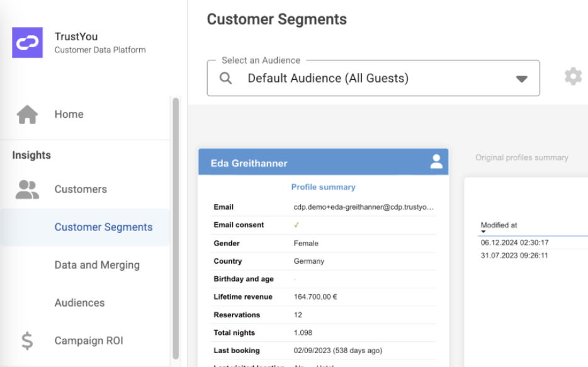This screenshot has width=588, height=367.
Task: Open settings via the gear icon
Action: click(573, 77)
